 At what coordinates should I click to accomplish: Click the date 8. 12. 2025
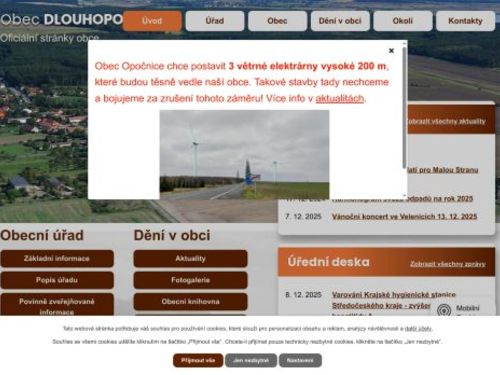coord(303,295)
